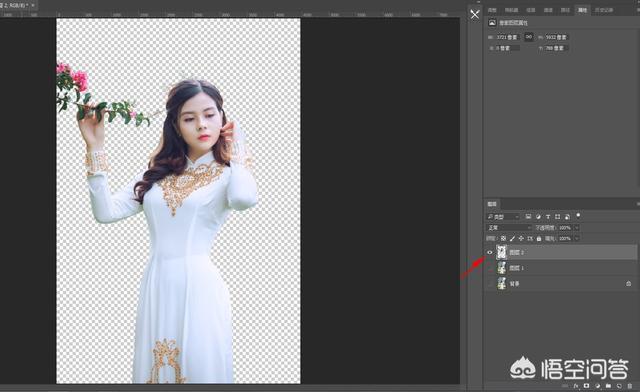Click the add layer mask icon

tap(587, 385)
